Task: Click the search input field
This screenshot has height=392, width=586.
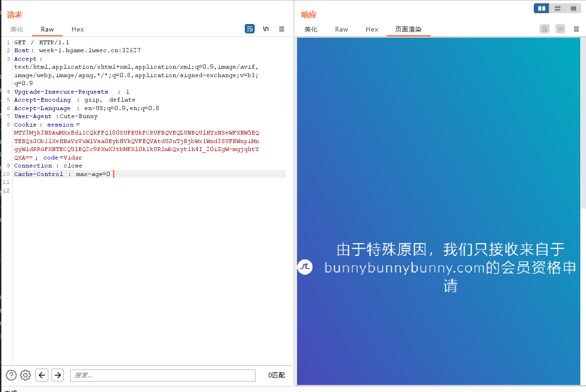Action: 162,375
